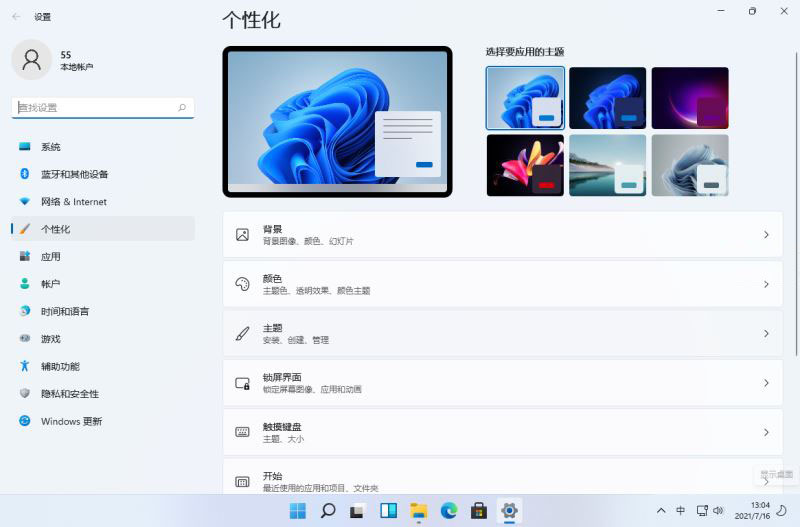Click the large desktop preview image
Image resolution: width=800 pixels, height=527 pixels.
click(337, 121)
